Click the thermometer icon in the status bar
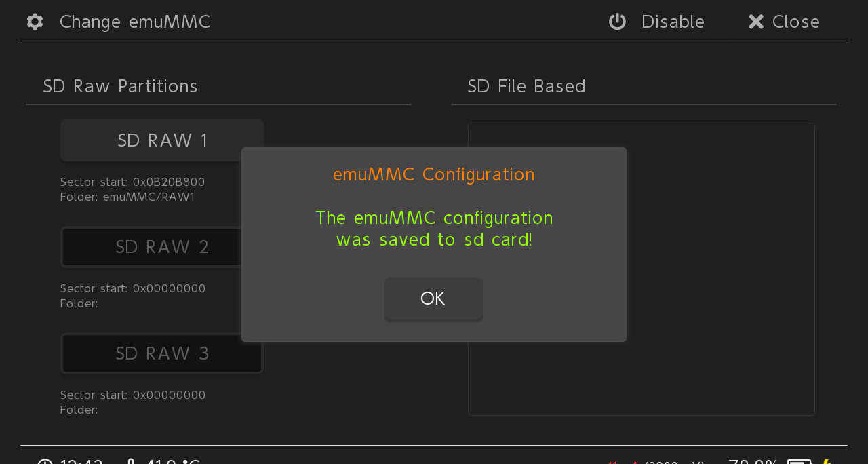This screenshot has height=464, width=868. click(132, 461)
